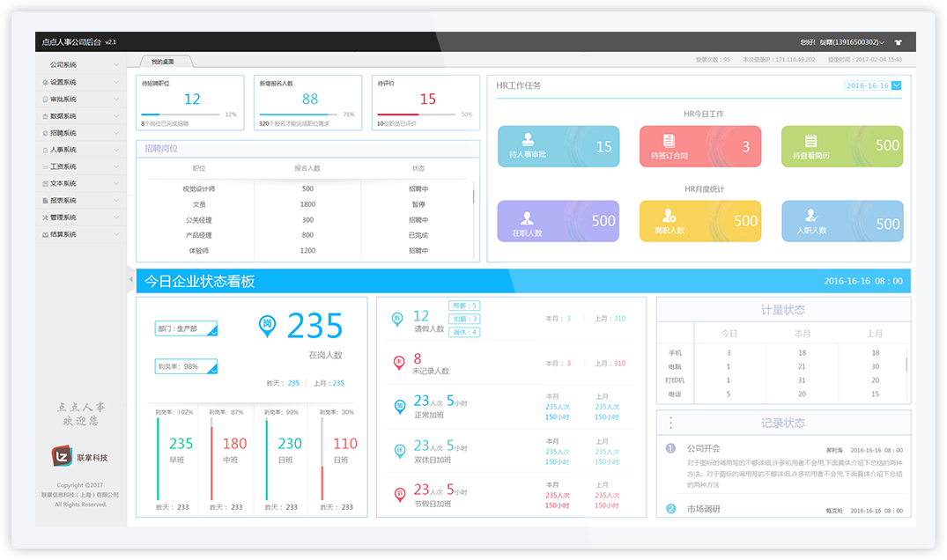947x560 pixels.
Task: Click the 扣薪：3 tag button
Action: point(464,319)
